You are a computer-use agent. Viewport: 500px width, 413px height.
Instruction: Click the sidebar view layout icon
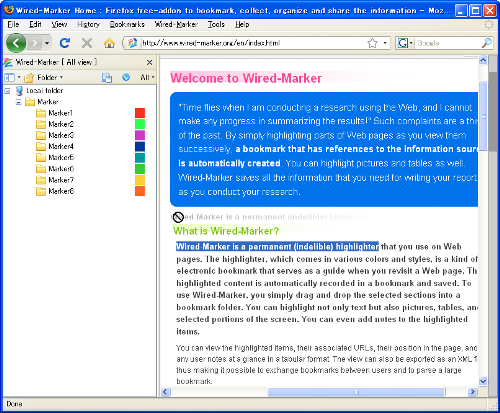(10, 77)
